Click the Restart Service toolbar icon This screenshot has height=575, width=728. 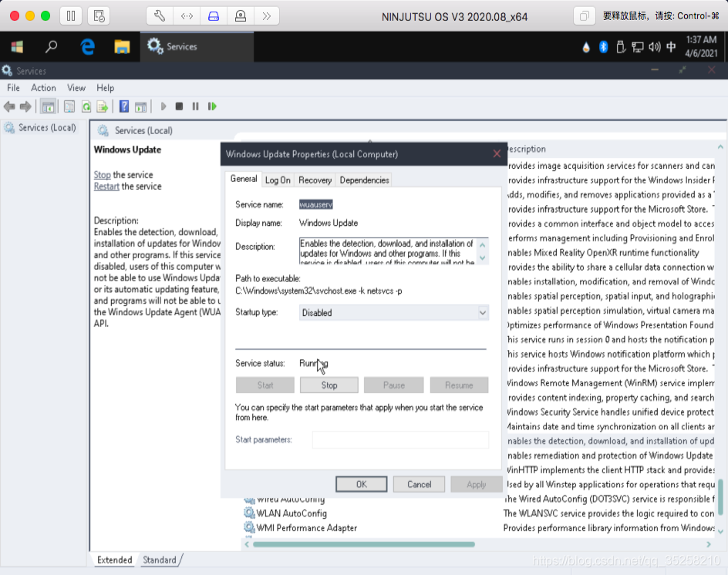212,106
